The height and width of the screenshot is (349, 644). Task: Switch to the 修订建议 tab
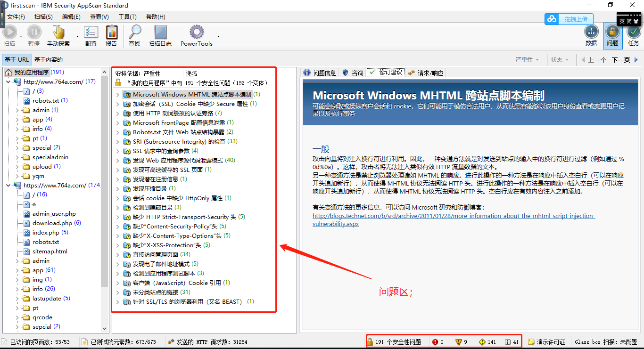pos(386,73)
